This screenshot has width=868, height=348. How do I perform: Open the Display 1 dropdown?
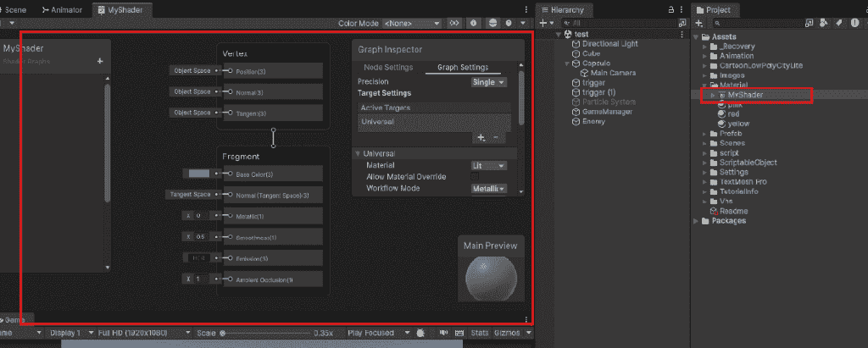[70, 333]
